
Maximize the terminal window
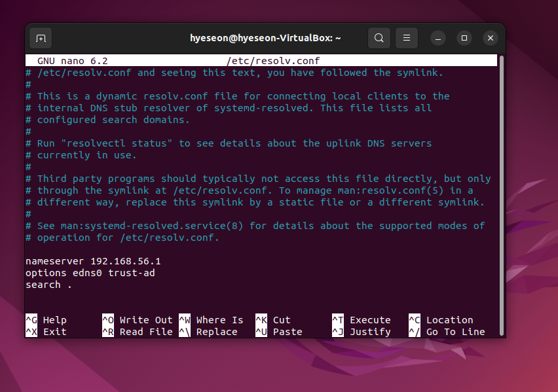pos(464,38)
